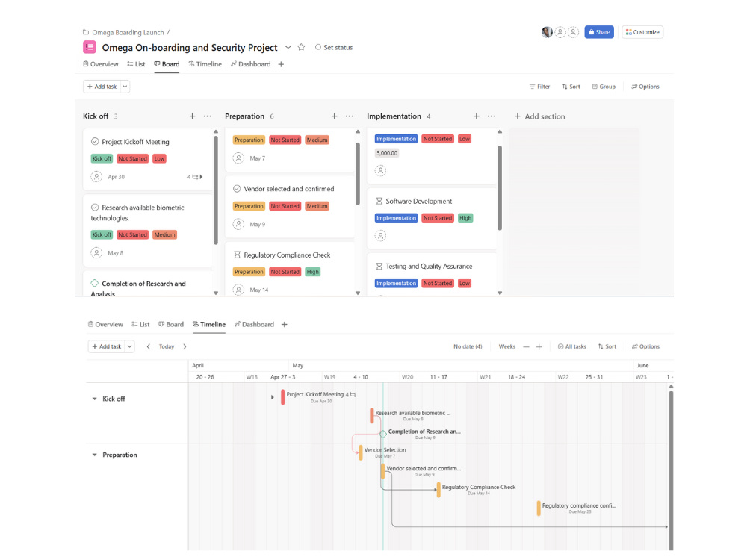The image size is (747, 560).
Task: Open Sort options for the board
Action: coord(571,86)
